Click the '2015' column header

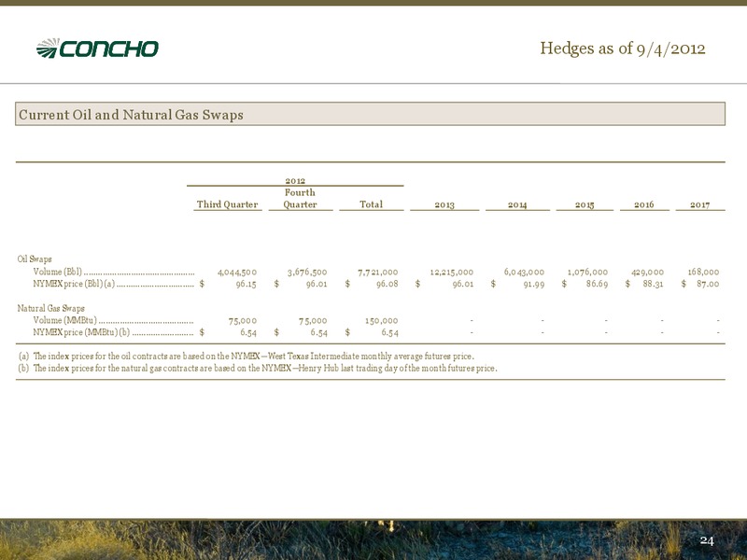pos(585,204)
